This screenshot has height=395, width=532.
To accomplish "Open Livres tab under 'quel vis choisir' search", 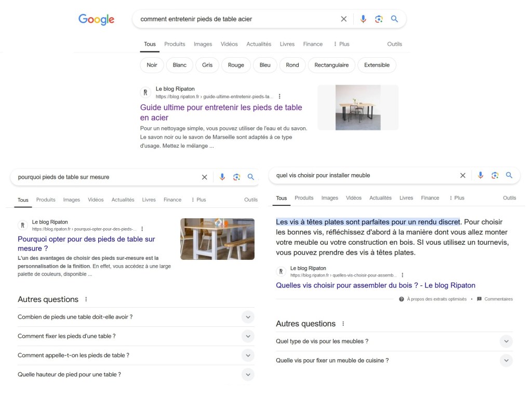I will (406, 198).
